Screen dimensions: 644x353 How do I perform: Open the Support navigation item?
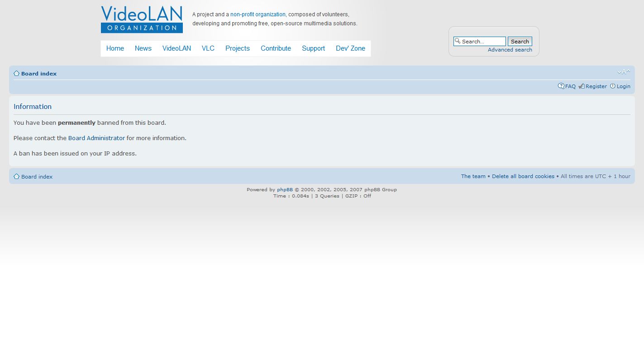coord(313,48)
